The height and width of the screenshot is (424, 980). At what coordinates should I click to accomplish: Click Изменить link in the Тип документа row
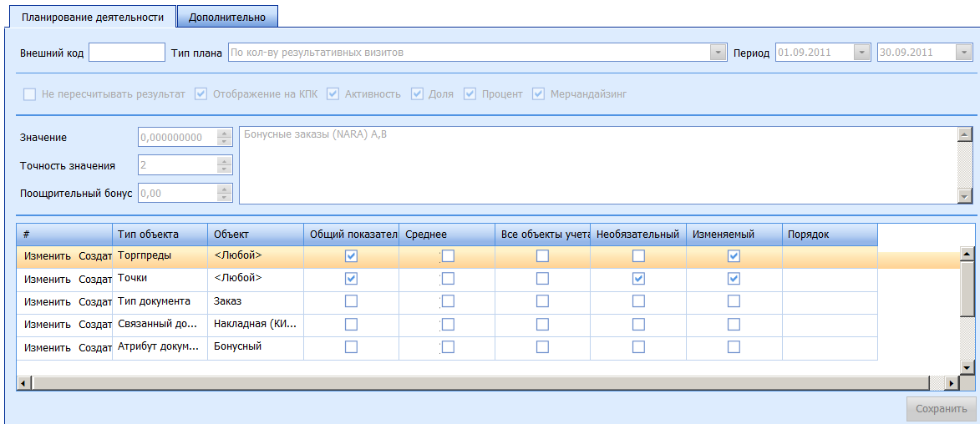click(48, 302)
